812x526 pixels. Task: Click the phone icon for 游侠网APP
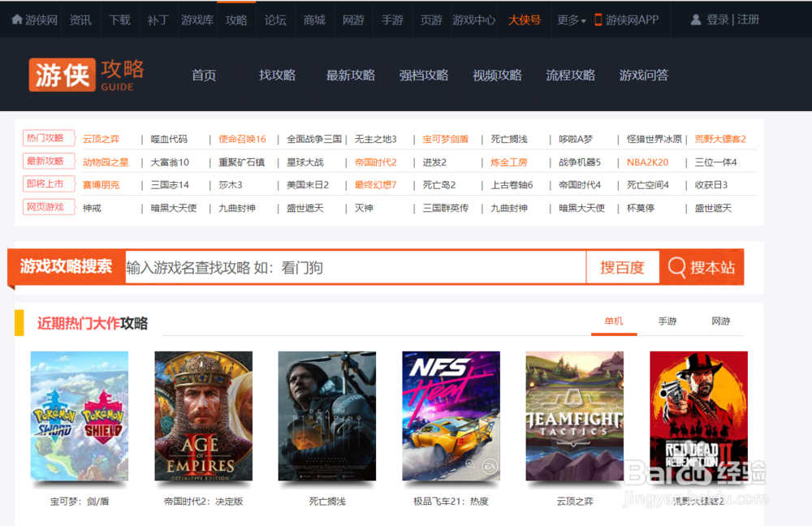point(598,19)
